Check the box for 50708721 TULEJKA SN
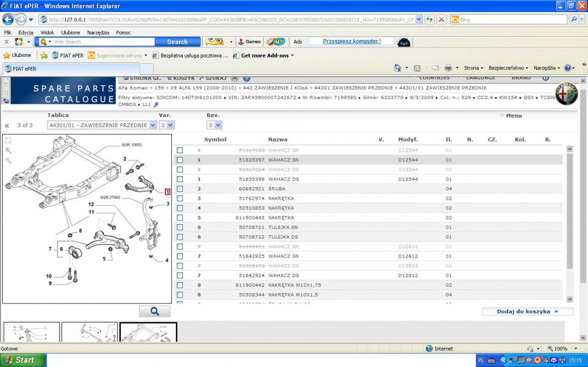 [x=180, y=228]
